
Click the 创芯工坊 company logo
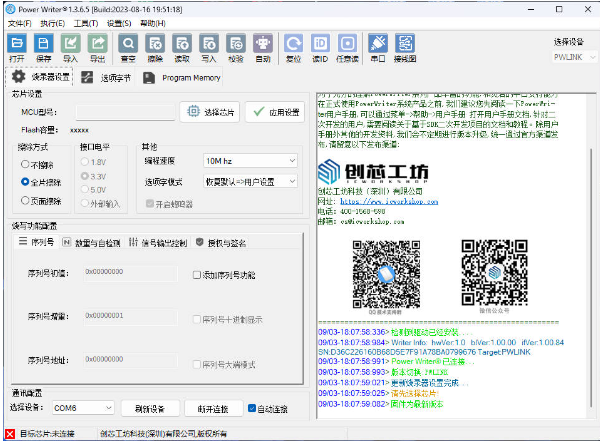(x=373, y=172)
